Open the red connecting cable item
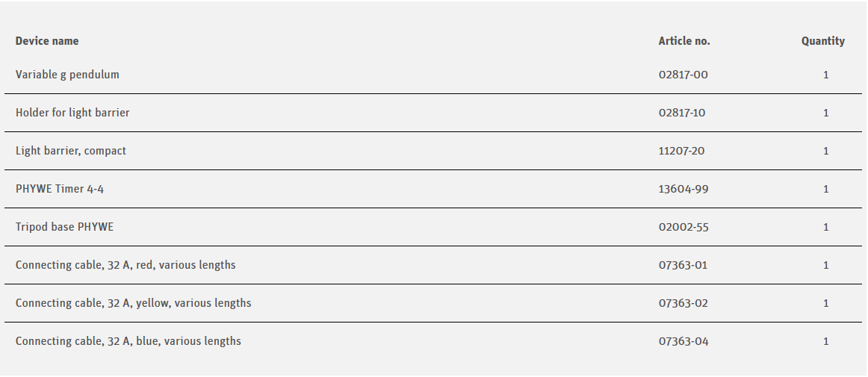868x377 pixels. [125, 265]
